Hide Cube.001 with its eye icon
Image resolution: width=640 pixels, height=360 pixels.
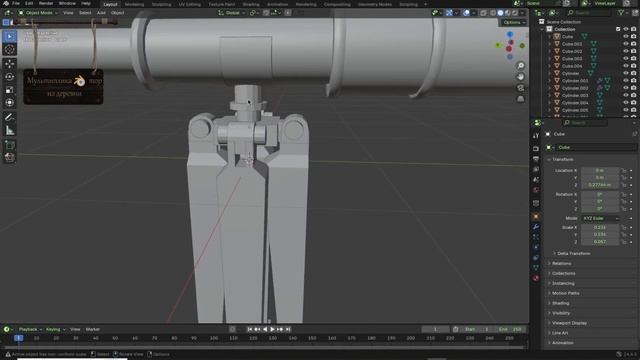tap(626, 44)
